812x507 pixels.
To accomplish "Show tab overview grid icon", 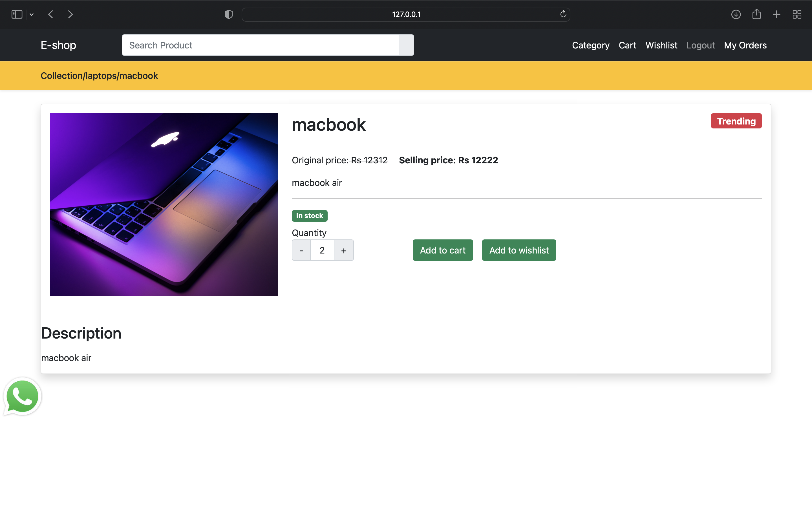I will 797,14.
